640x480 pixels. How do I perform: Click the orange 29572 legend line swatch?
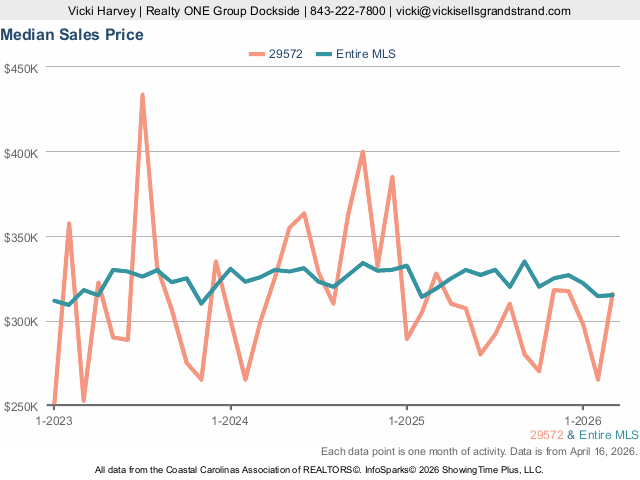coord(255,54)
